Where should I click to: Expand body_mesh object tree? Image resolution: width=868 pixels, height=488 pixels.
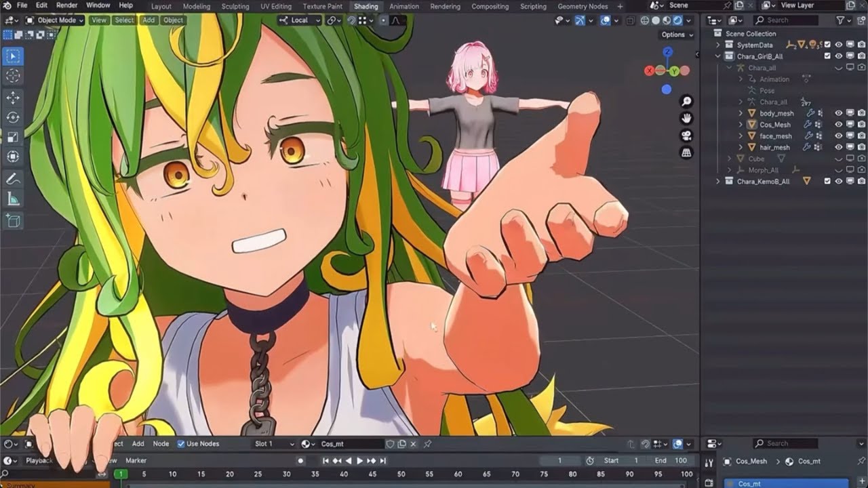(x=741, y=113)
